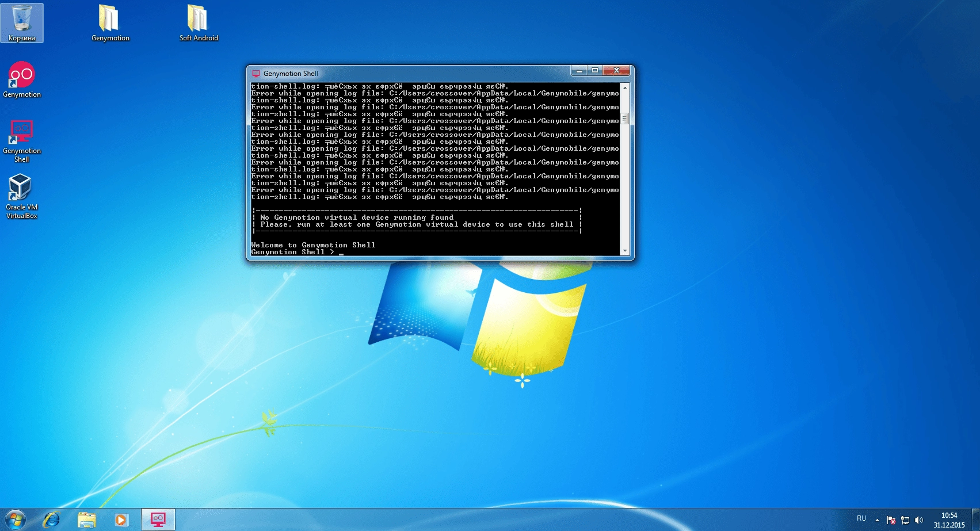This screenshot has width=980, height=531.
Task: Open the clock showing 10:54
Action: 949,520
